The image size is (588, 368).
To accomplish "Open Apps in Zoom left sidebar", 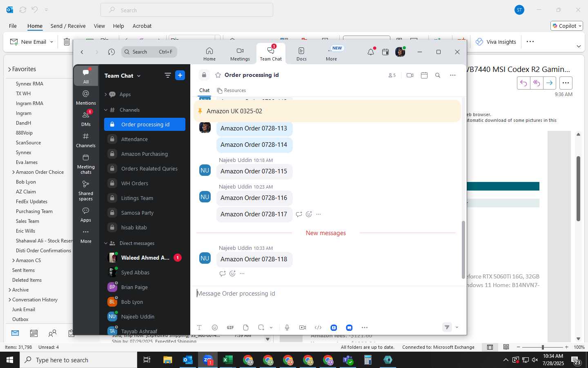I will coord(86,214).
